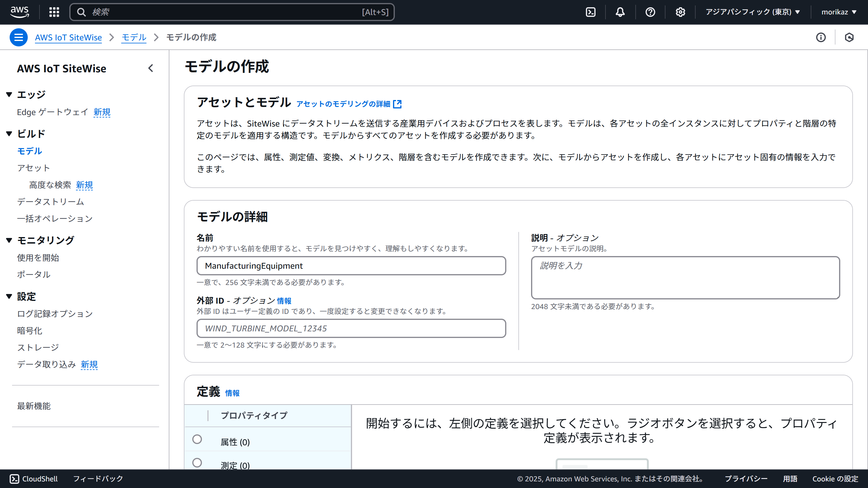Viewport: 868px width, 488px height.
Task: Open ログ記録オプション in sidebar
Action: pyautogui.click(x=55, y=314)
